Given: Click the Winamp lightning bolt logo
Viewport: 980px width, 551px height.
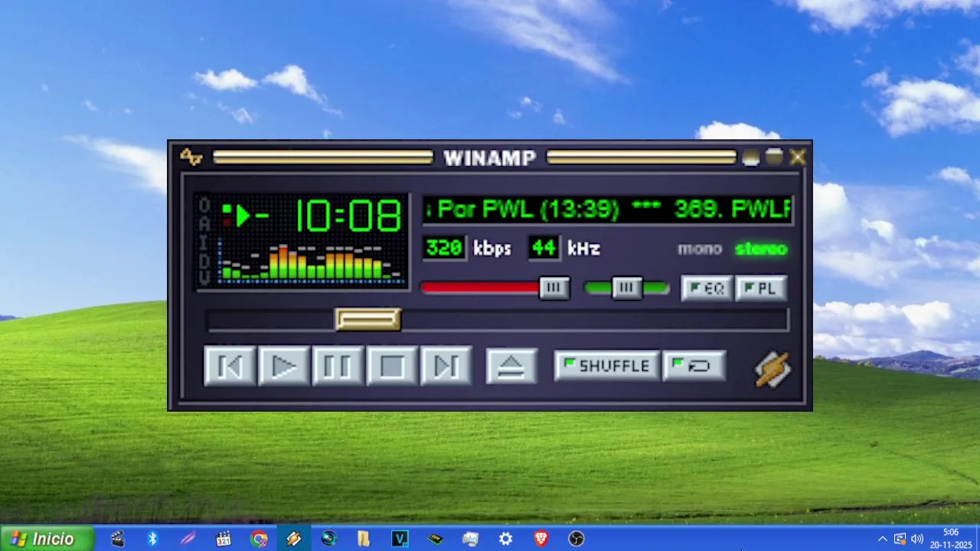Looking at the screenshot, I should (773, 369).
